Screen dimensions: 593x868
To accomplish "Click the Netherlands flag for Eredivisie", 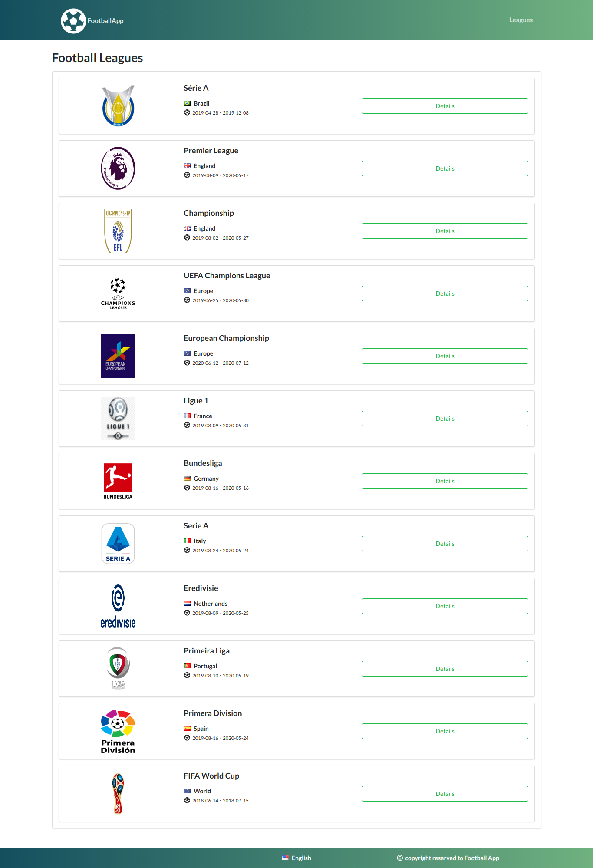I will [x=187, y=603].
